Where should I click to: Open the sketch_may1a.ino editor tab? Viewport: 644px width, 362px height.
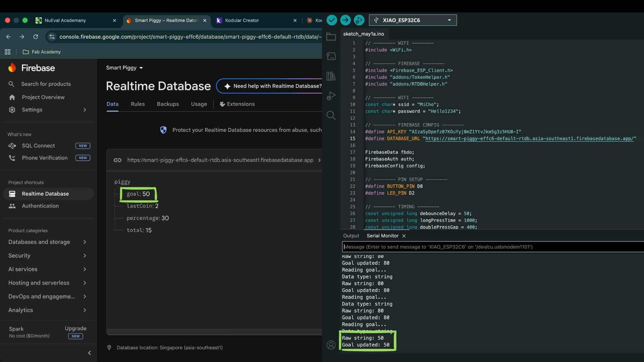[x=364, y=34]
